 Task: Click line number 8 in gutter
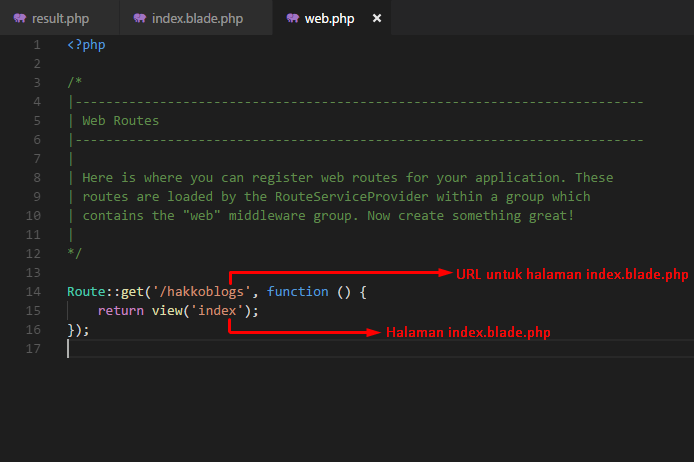pyautogui.click(x=37, y=178)
